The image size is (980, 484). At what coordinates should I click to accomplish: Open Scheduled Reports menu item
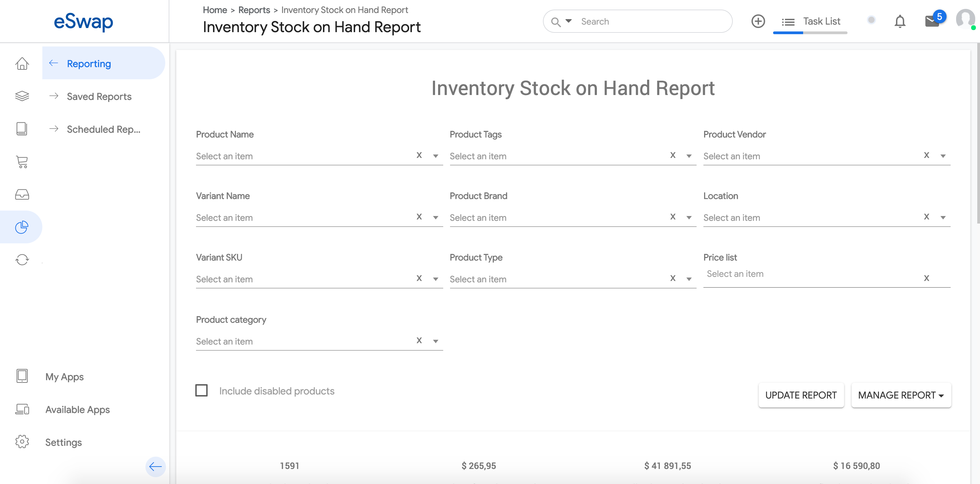tap(103, 129)
